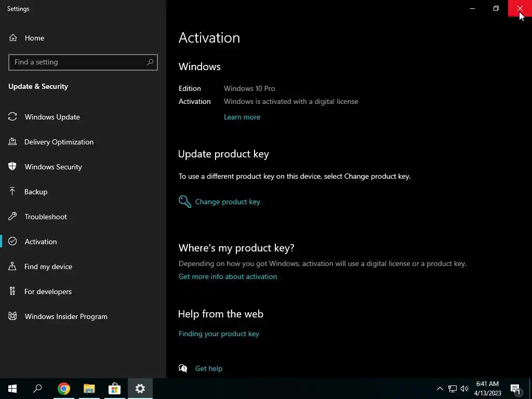Click the Where's my product key? heading
532x399 pixels.
[236, 248]
